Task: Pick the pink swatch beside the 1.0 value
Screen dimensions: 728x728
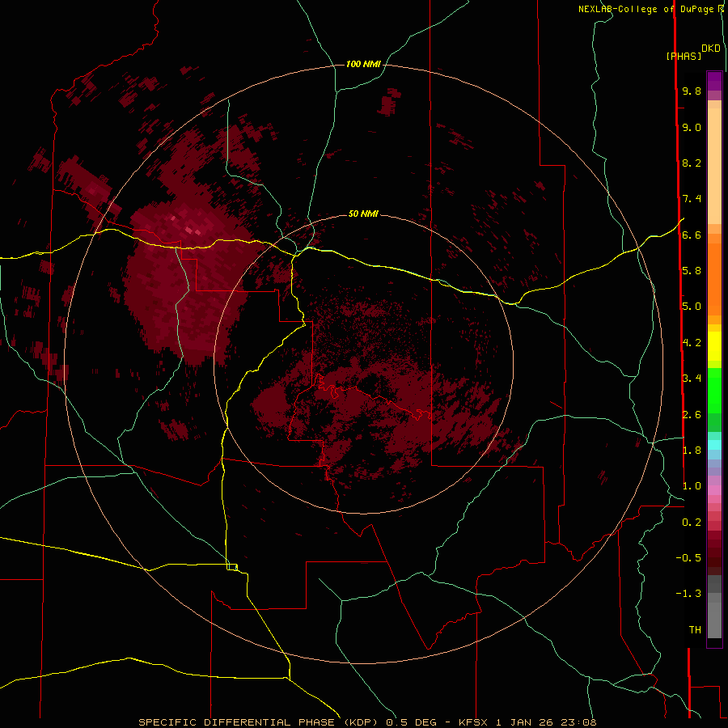Action: pos(714,490)
